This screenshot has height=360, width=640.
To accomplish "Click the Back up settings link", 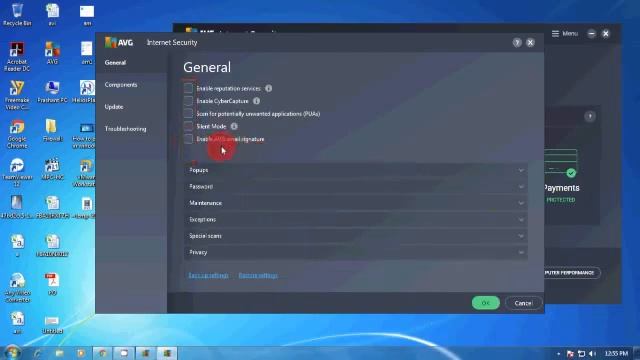I will 208,276.
